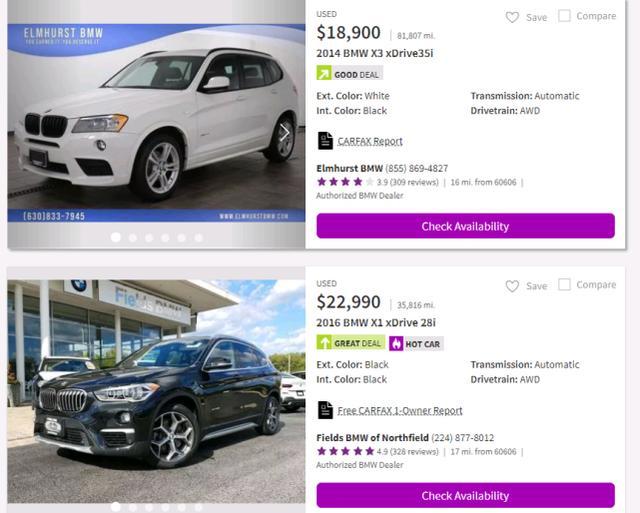640x513 pixels.
Task: Show next photo of white BMW X3
Action: coord(285,132)
